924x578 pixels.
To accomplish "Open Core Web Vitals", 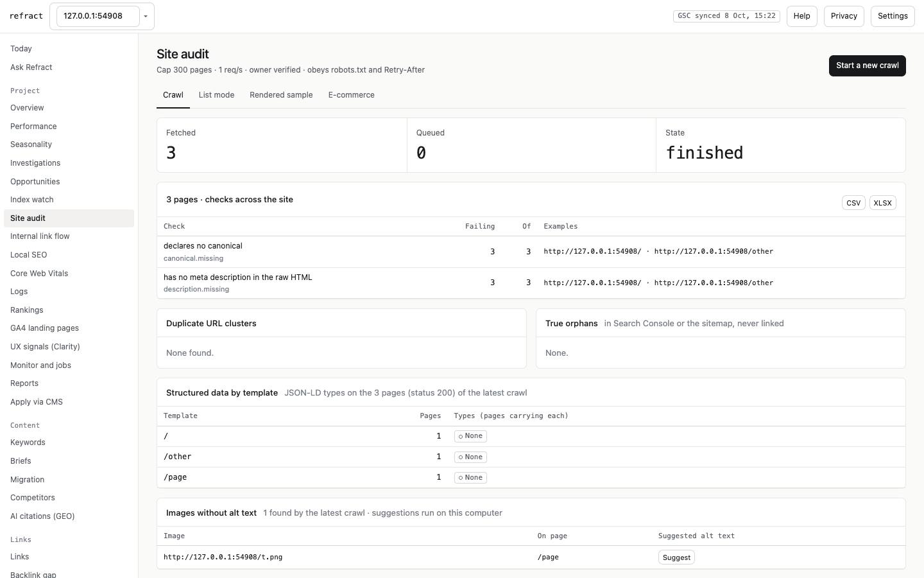I will (69, 274).
